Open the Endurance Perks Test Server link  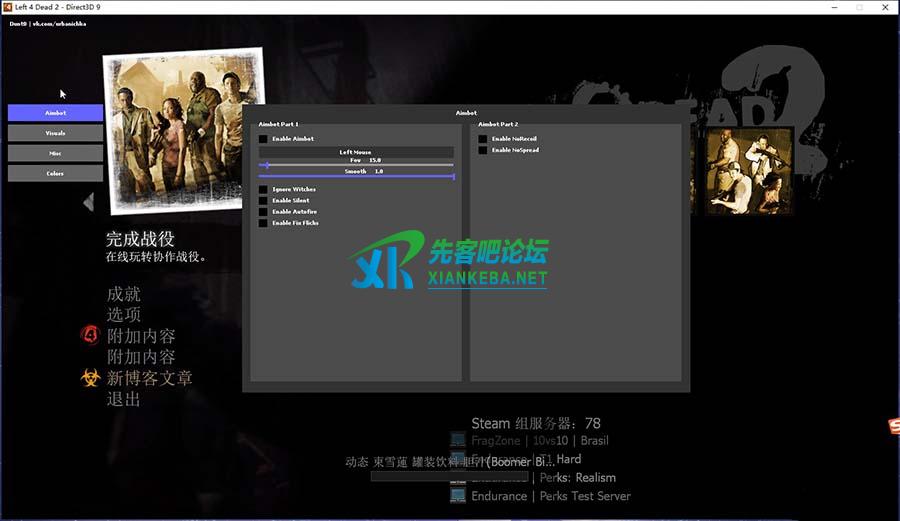551,496
